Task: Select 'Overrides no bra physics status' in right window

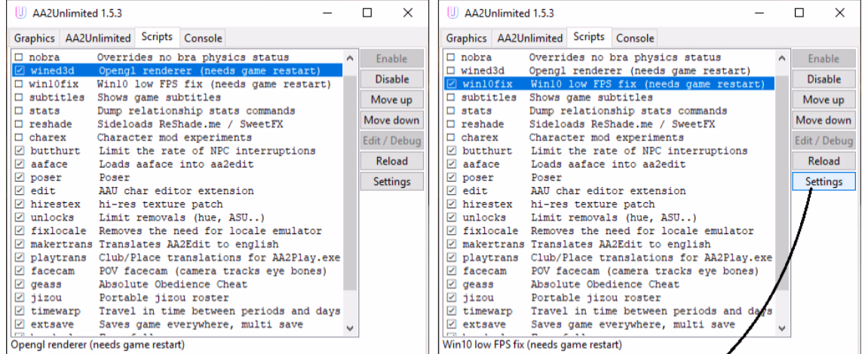Action: coord(609,57)
